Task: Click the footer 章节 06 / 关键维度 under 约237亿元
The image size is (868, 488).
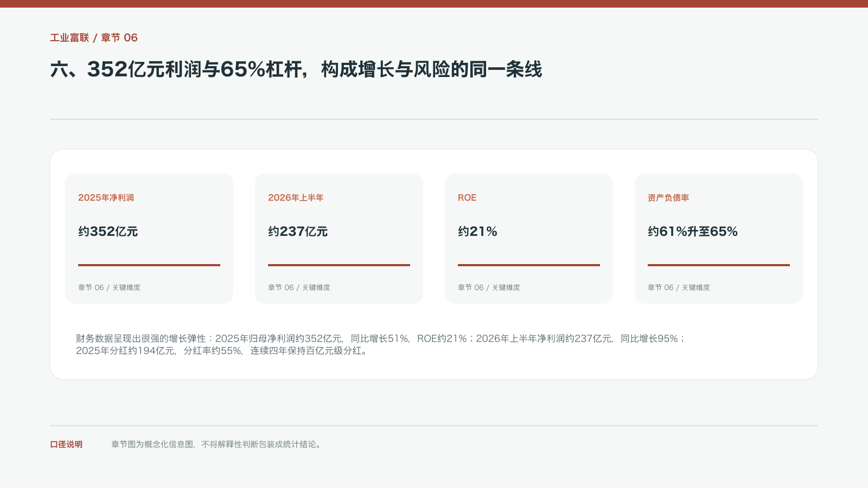Action: point(299,287)
